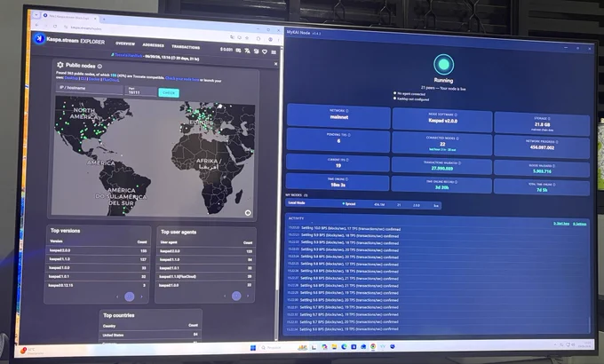Viewport: 604px width, 364px height.
Task: Go to previous page of Top user agents
Action: pos(225,296)
